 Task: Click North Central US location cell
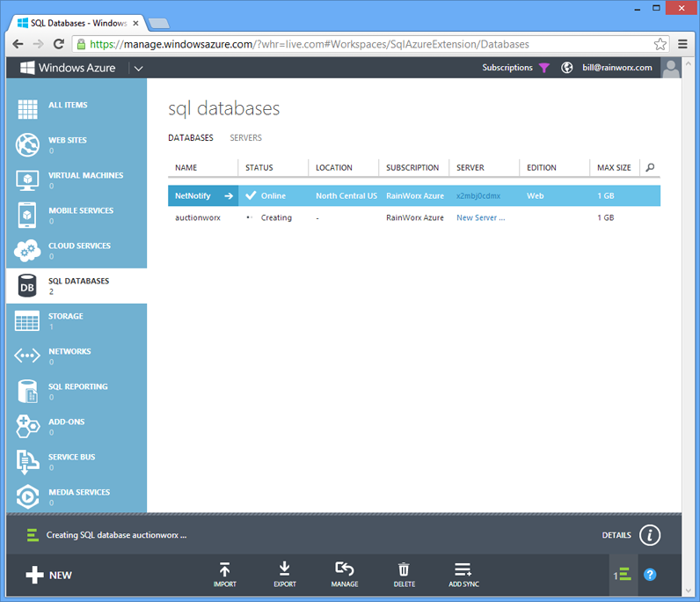[346, 195]
